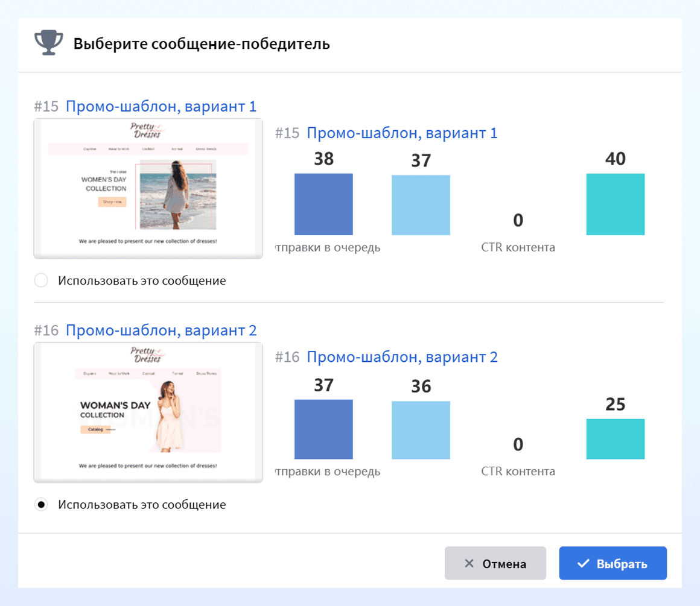Click the checkmark icon on the Выбрать button
The width and height of the screenshot is (700, 606).
583,563
